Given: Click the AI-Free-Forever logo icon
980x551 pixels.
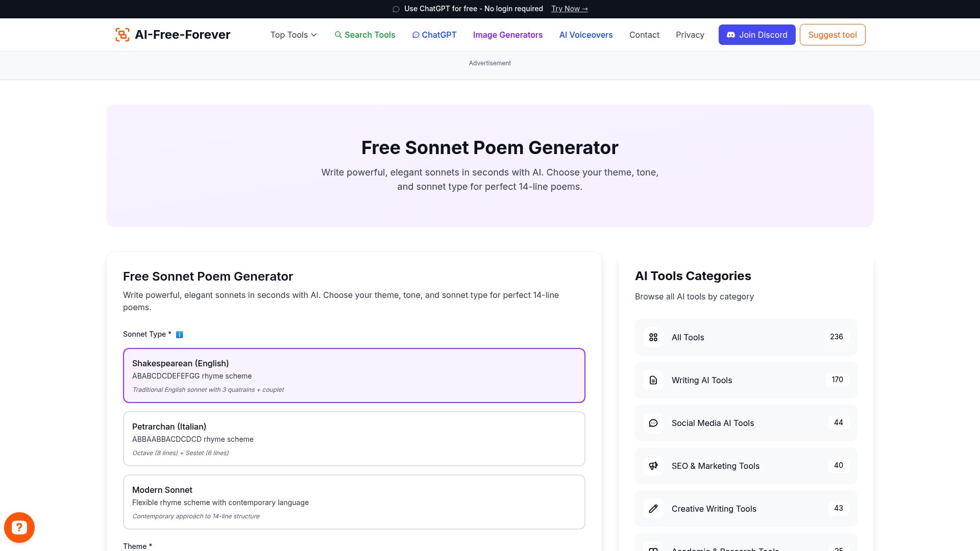Looking at the screenshot, I should point(122,34).
